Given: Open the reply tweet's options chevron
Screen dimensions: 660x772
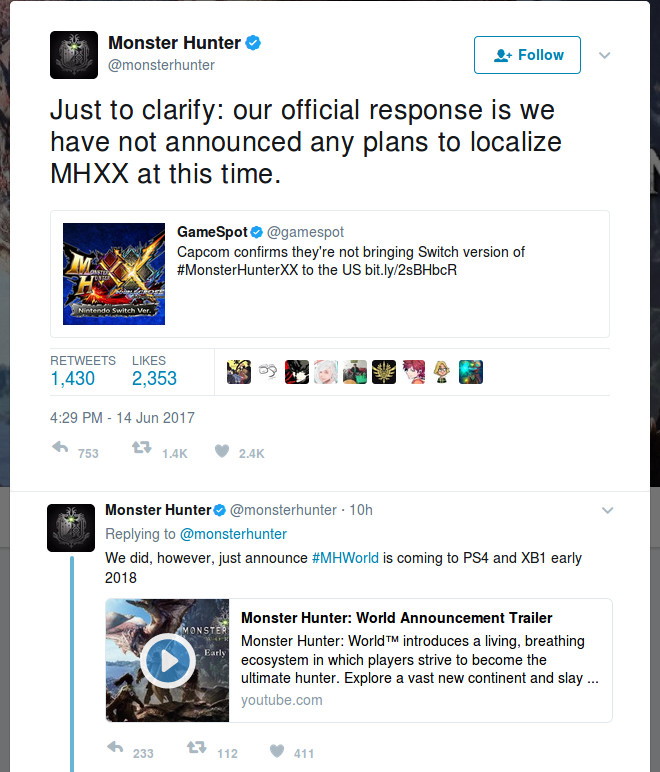Looking at the screenshot, I should click(607, 511).
